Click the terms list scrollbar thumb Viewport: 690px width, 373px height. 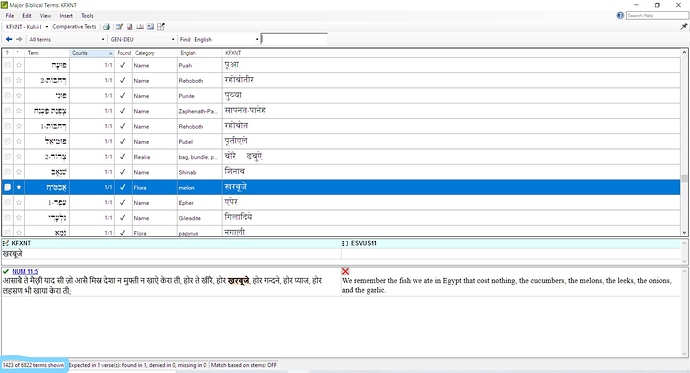pyautogui.click(x=684, y=178)
